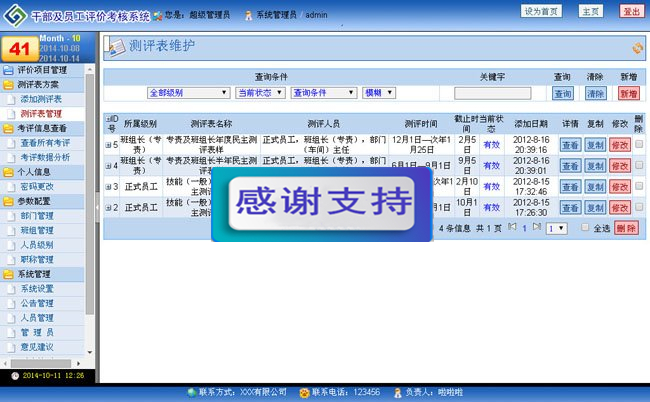The height and width of the screenshot is (402, 650).
Task: Open 考评数据分析 menu item
Action: [x=45, y=158]
